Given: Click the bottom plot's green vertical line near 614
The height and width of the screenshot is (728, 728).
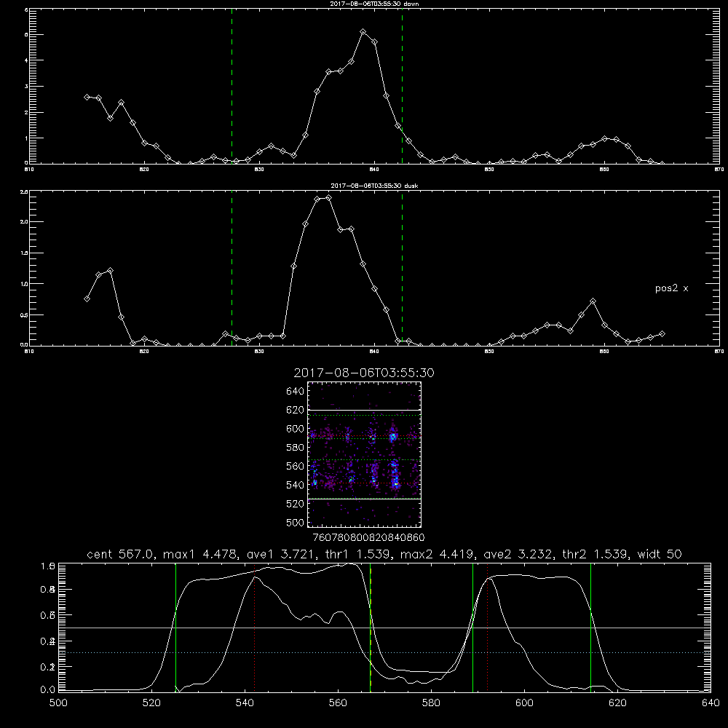Looking at the screenshot, I should coord(590,628).
